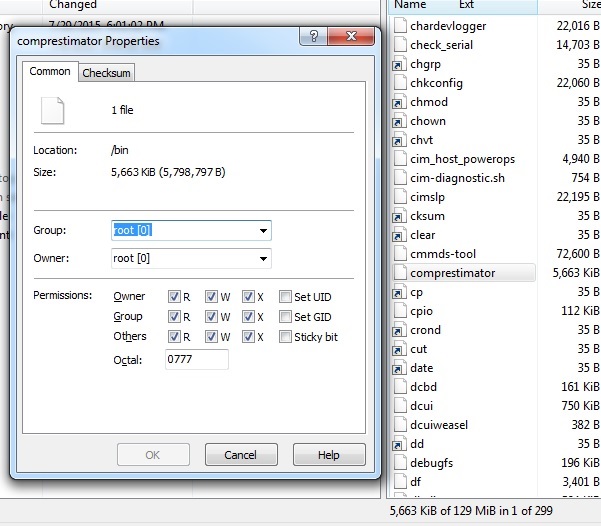Viewport: 601px width, 526px height.
Task: Click the chardevlogger file icon
Action: point(398,26)
